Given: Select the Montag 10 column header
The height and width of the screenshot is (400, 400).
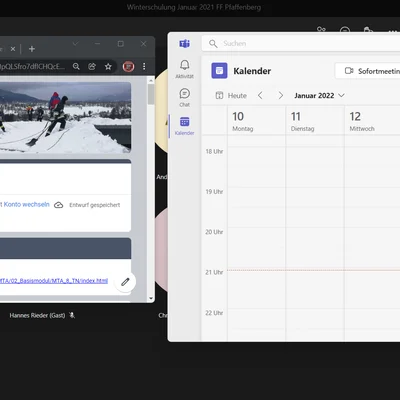Looking at the screenshot, I should tap(256, 121).
